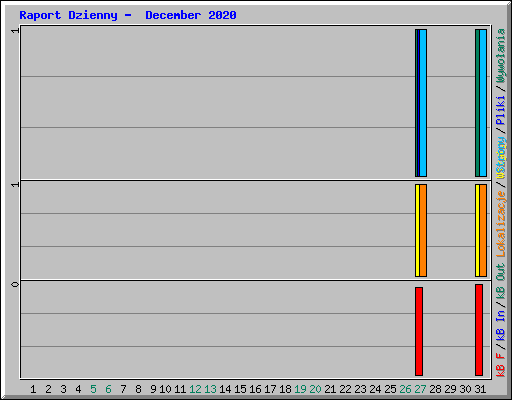512x400 pixels.
Task: Click the orange bar for day 27
Action: [x=423, y=230]
